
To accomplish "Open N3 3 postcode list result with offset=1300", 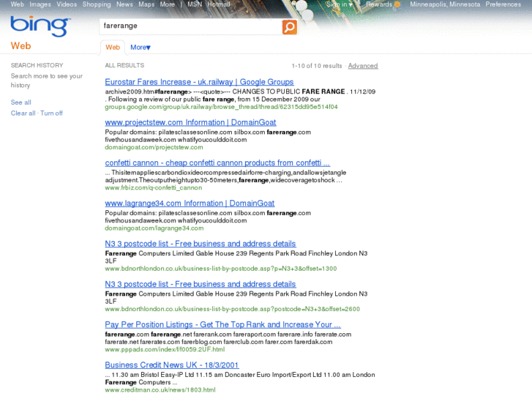I will coord(201,244).
